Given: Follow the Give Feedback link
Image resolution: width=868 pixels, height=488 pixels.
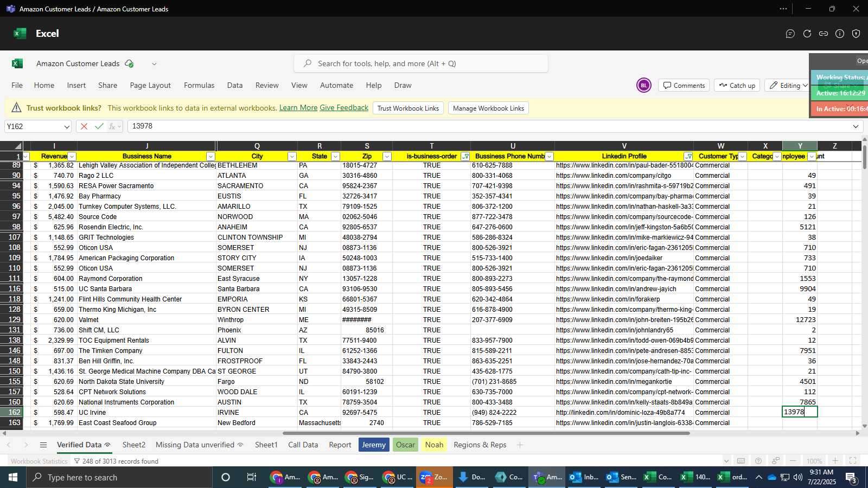Looking at the screenshot, I should point(344,108).
